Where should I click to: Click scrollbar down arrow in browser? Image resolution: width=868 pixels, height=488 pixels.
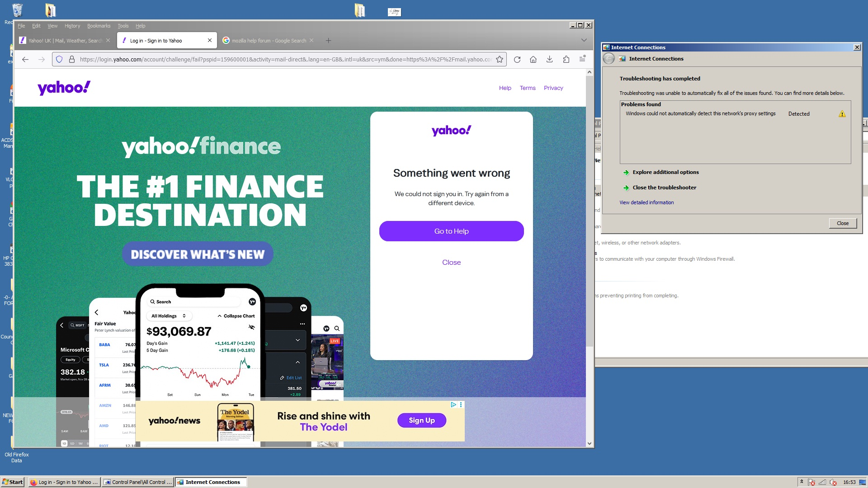pyautogui.click(x=589, y=444)
